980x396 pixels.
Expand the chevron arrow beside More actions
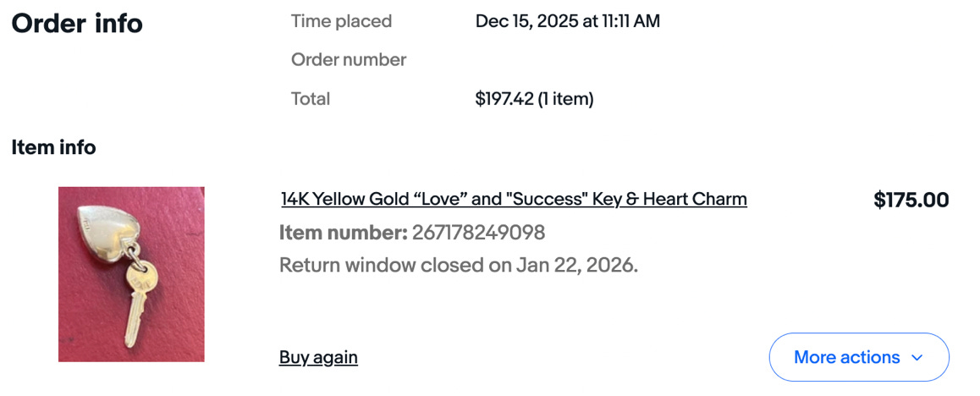pos(917,358)
